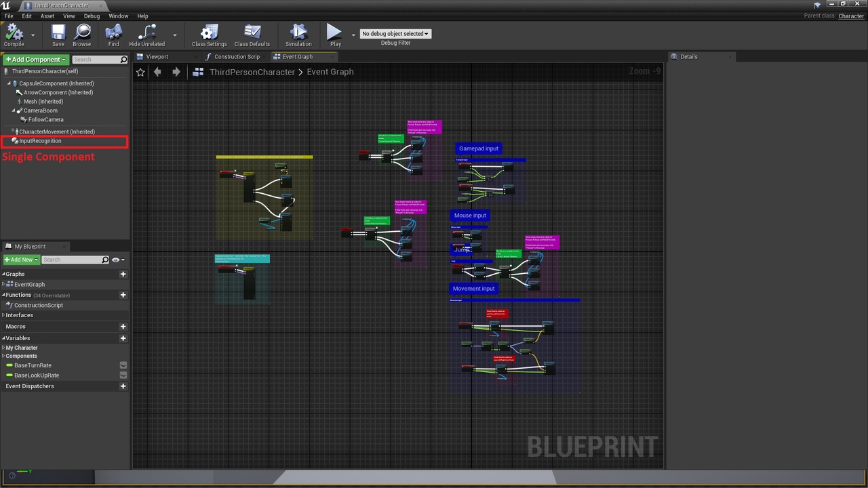
Task: Toggle BaseTurnRate editable eye
Action: [123, 365]
